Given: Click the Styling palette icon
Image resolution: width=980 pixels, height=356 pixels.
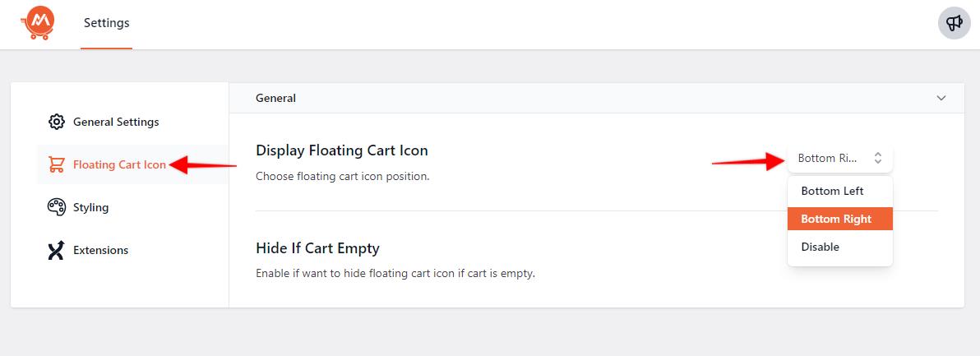Looking at the screenshot, I should coord(56,207).
